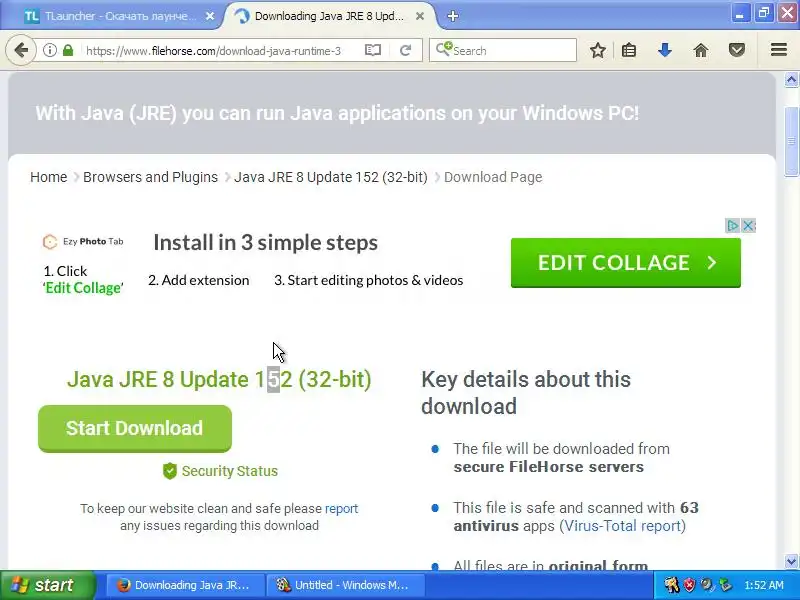This screenshot has height=600, width=800.
Task: Go to home page icon
Action: point(701,50)
